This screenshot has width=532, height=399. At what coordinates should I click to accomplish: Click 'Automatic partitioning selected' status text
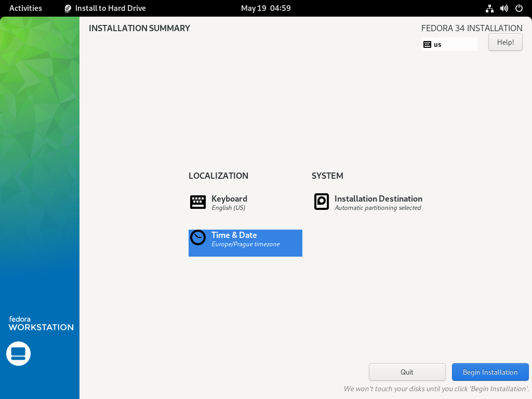point(378,208)
